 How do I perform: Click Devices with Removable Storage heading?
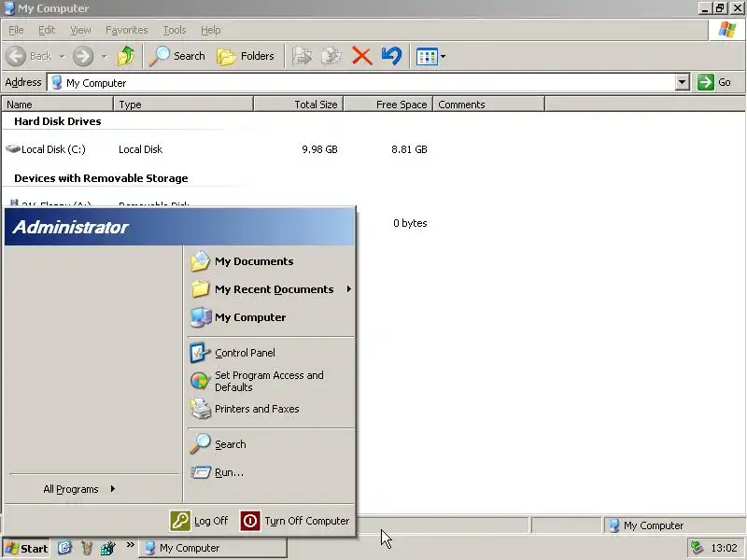pos(101,178)
